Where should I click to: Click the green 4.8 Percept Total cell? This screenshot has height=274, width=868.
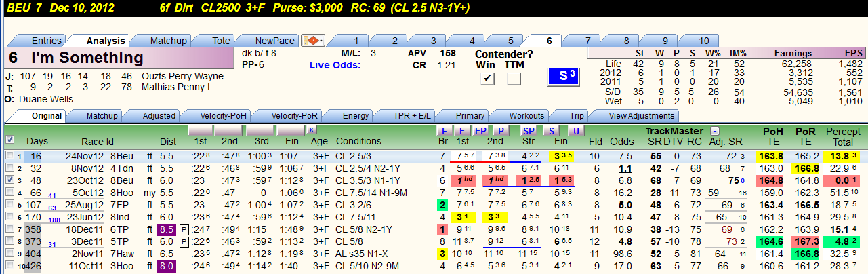pos(843,241)
